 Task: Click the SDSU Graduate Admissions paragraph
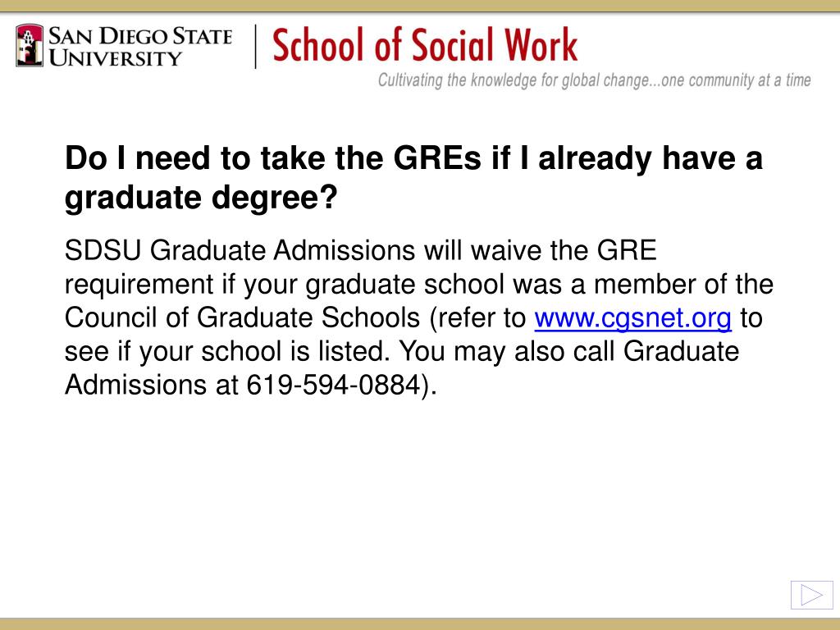(419, 317)
